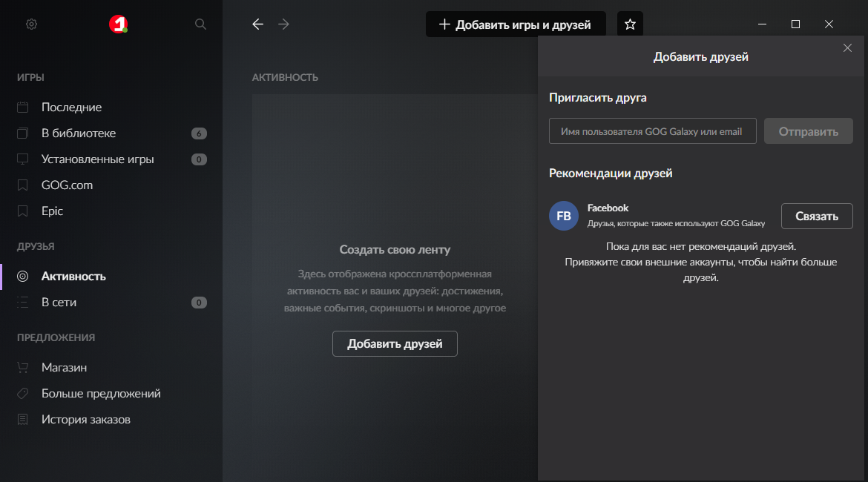Open the Epic bookmark
The width and height of the screenshot is (868, 482).
coord(52,211)
